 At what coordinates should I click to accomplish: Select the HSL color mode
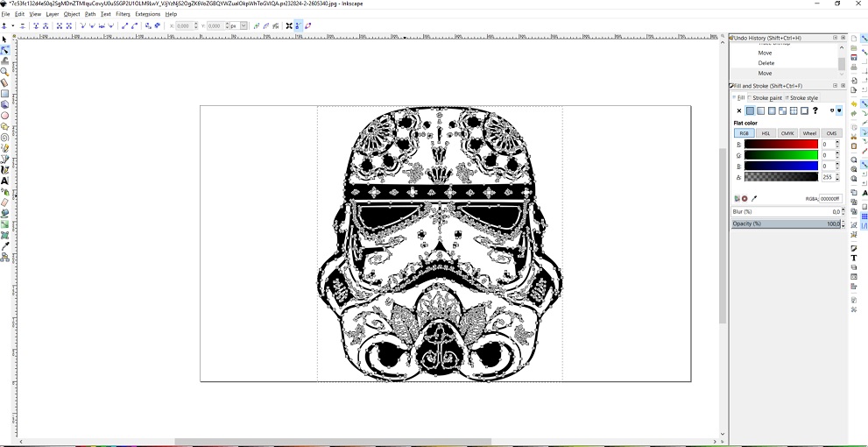[766, 133]
